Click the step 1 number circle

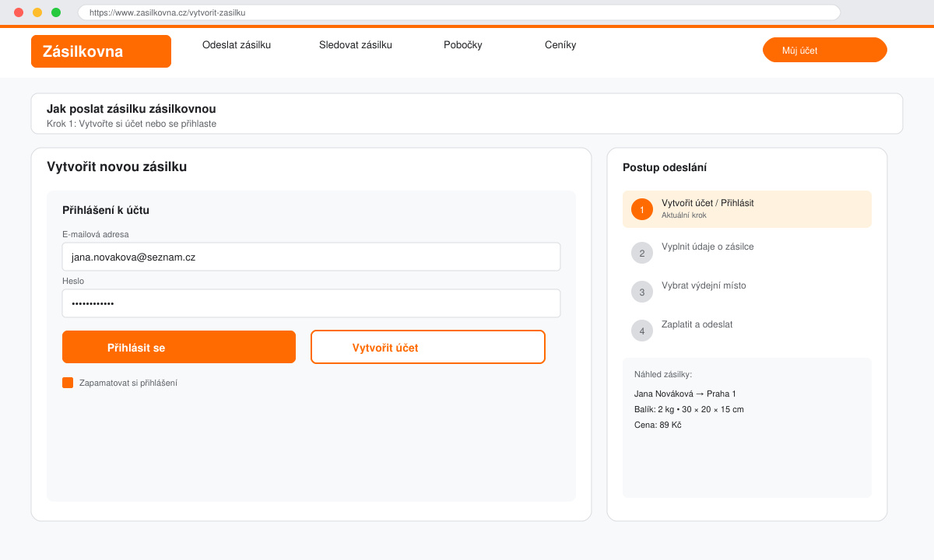click(642, 209)
